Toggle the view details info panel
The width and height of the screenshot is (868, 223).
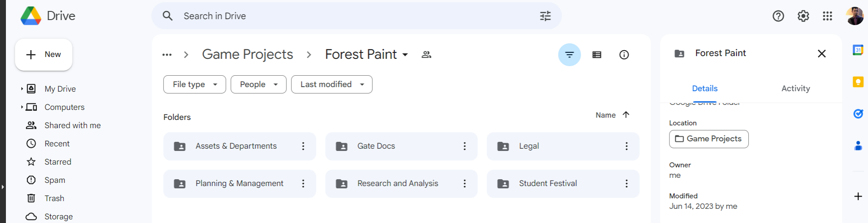(x=624, y=55)
